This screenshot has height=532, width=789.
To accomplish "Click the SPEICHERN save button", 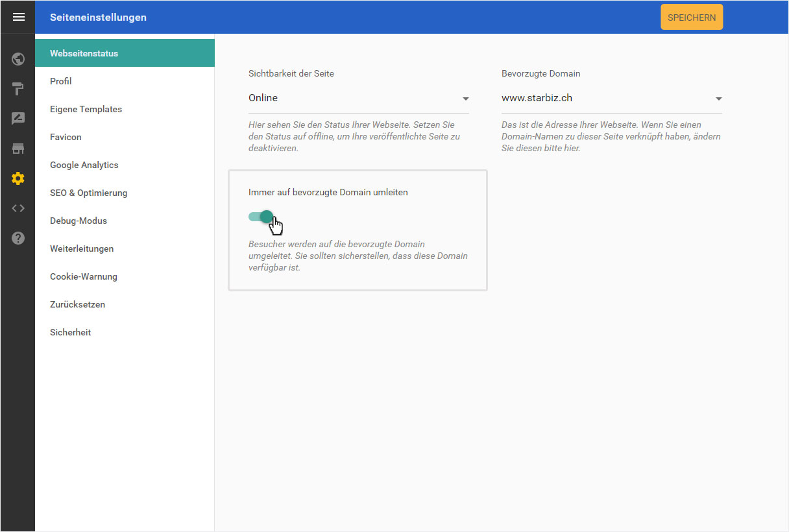I will click(x=692, y=18).
